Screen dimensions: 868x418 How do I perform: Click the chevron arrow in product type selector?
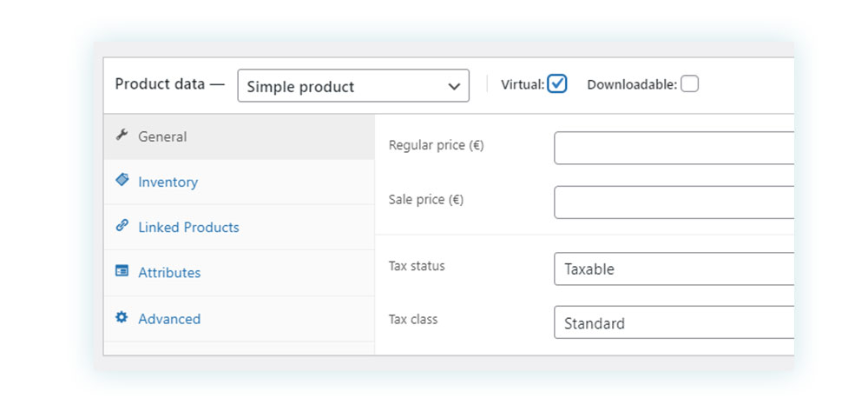tap(454, 87)
